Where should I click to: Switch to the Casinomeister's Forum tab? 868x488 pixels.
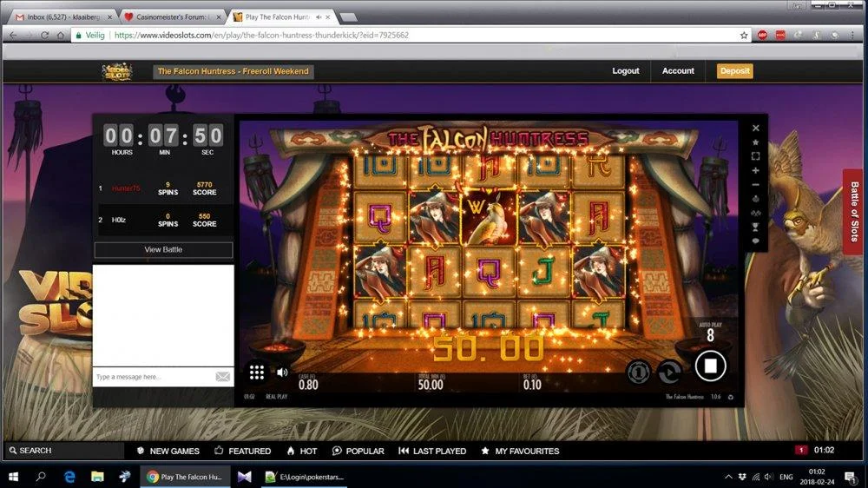(173, 17)
